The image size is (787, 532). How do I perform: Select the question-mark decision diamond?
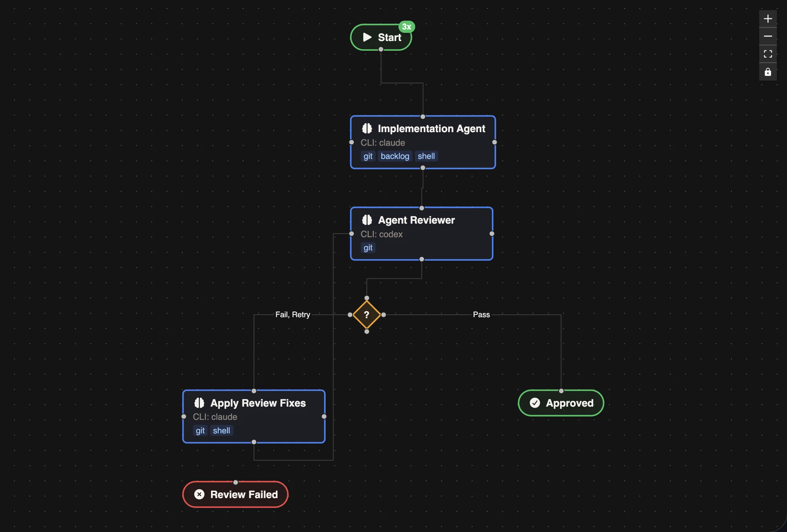(367, 315)
